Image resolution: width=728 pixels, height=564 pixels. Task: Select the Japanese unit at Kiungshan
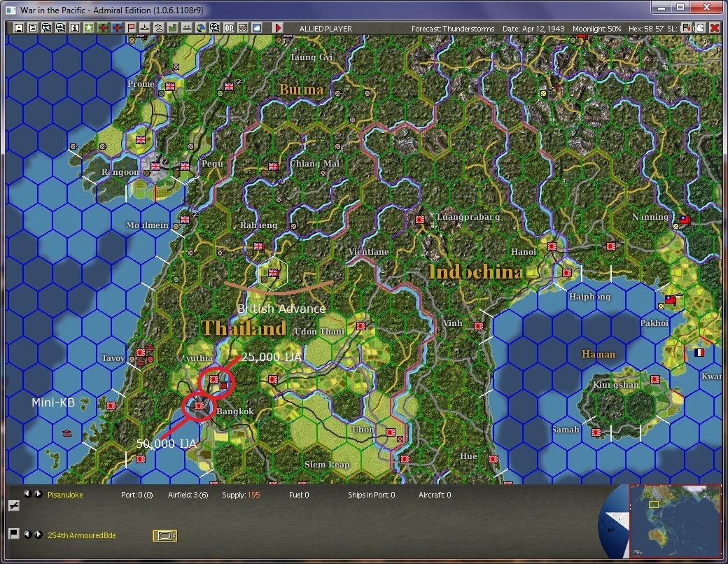[x=654, y=379]
